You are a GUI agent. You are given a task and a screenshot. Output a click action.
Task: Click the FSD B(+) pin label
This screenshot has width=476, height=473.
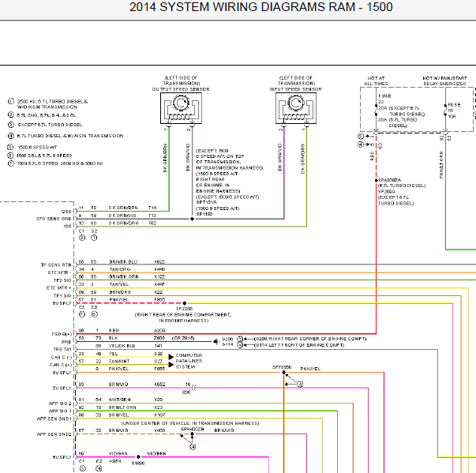62,334
